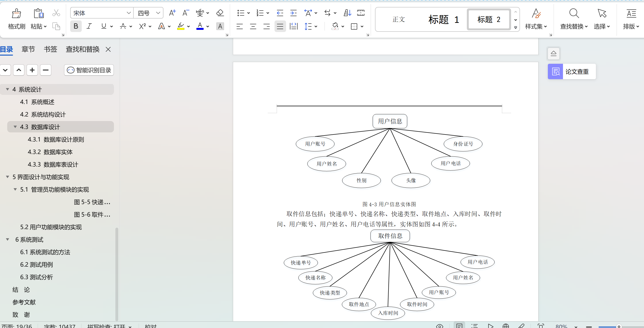Switch to the 书签 tab

point(50,49)
